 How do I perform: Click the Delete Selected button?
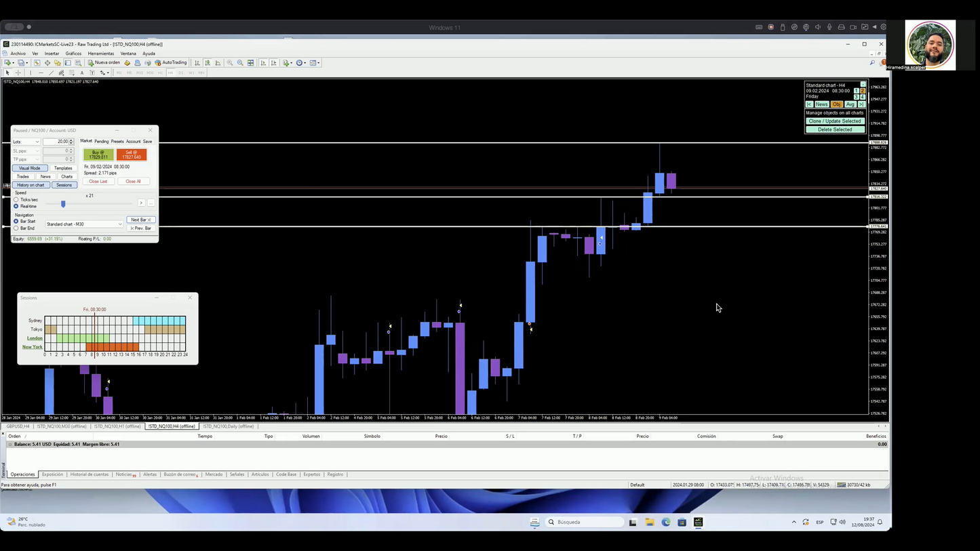point(835,129)
